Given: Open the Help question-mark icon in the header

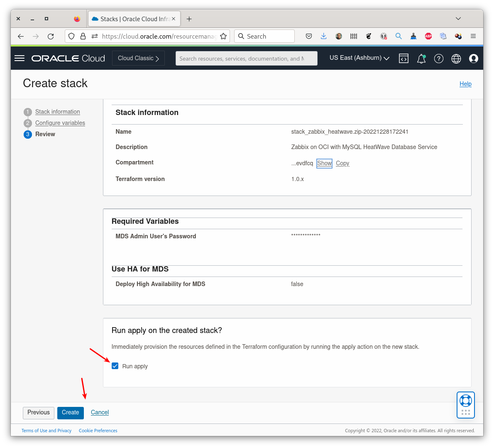Looking at the screenshot, I should pos(438,58).
